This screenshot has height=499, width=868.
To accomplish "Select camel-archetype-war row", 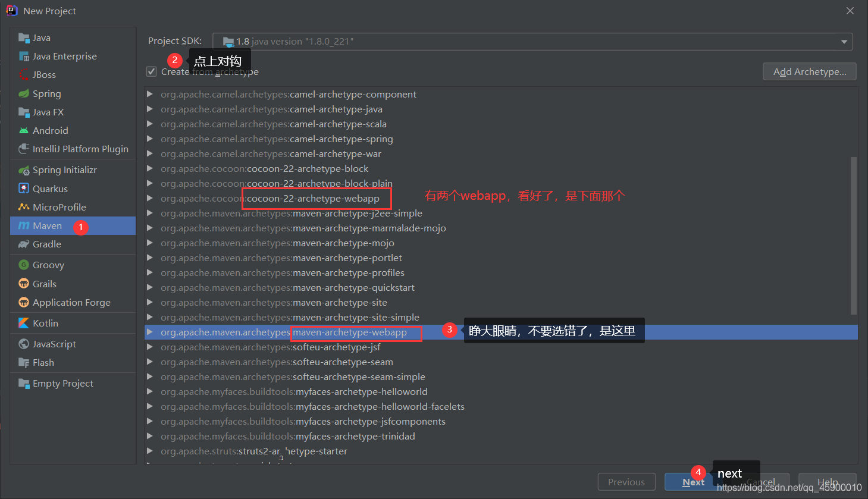I will tap(501, 153).
